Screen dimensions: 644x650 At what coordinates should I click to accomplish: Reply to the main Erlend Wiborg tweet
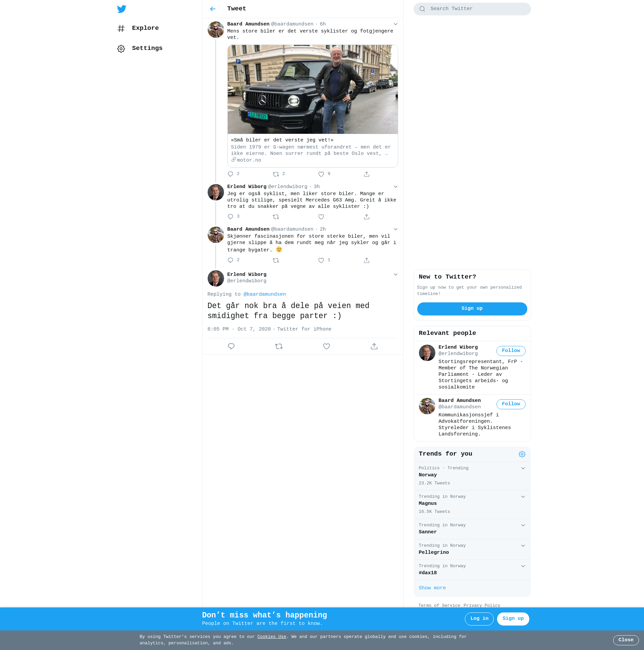(231, 346)
